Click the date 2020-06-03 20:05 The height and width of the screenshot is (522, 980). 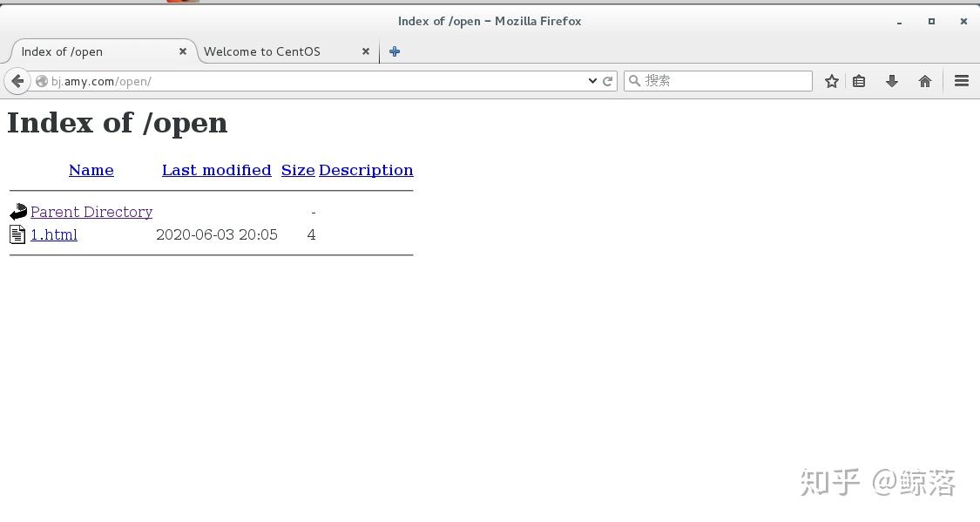(216, 235)
